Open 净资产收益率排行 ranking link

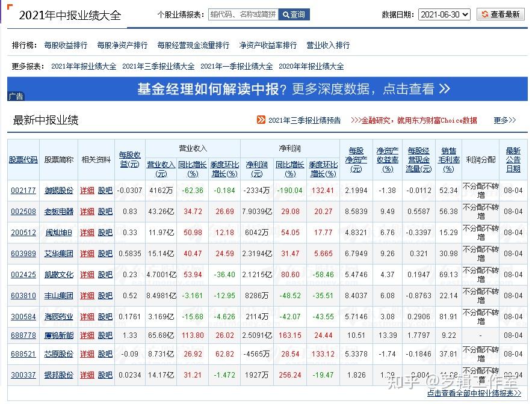coord(268,45)
